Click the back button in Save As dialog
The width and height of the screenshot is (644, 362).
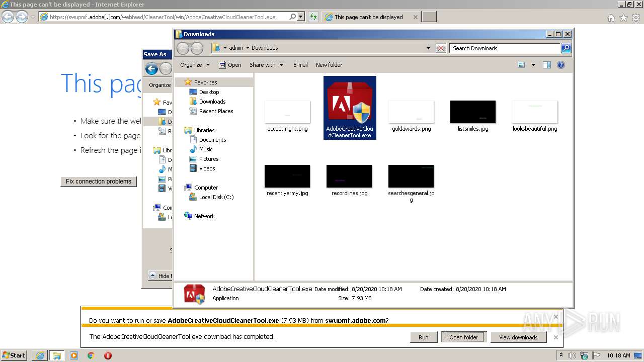point(151,69)
